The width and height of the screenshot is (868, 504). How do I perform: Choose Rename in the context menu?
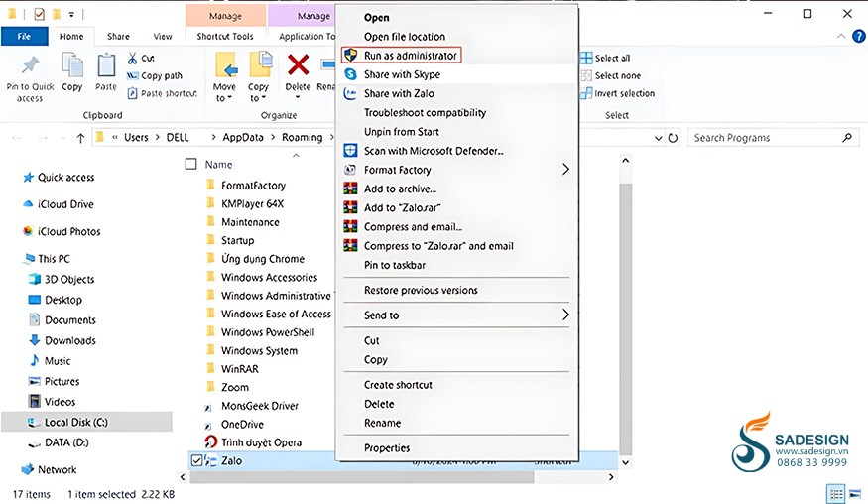point(383,423)
